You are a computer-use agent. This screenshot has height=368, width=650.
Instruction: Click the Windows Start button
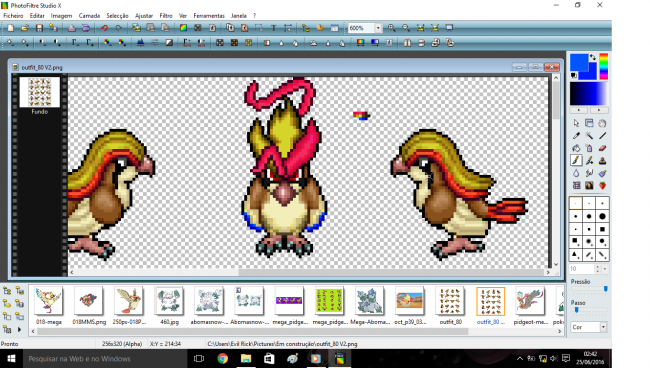tap(11, 358)
